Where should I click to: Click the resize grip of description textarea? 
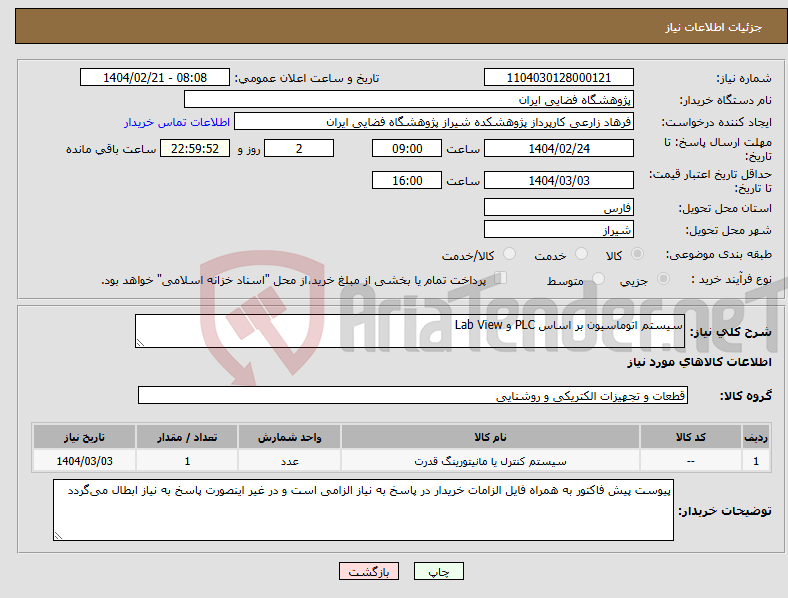140,343
